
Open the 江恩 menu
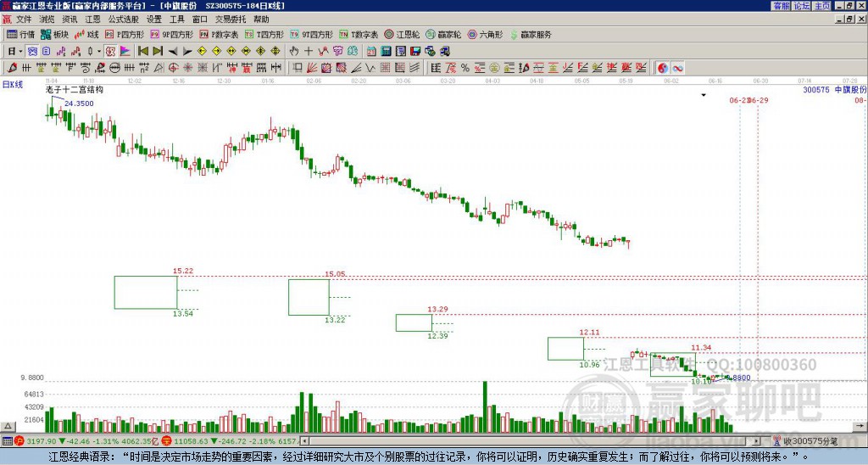tap(92, 20)
